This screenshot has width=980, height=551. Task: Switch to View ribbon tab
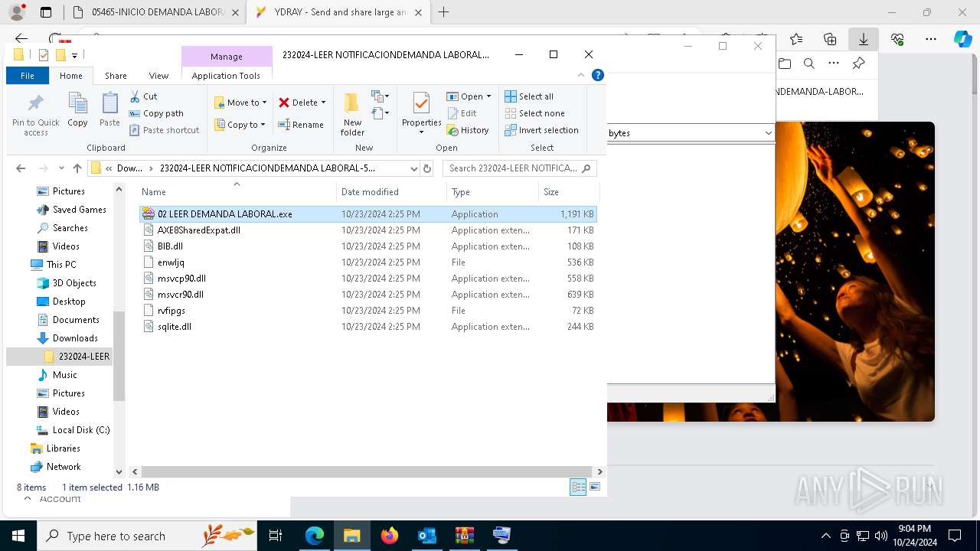coord(158,76)
